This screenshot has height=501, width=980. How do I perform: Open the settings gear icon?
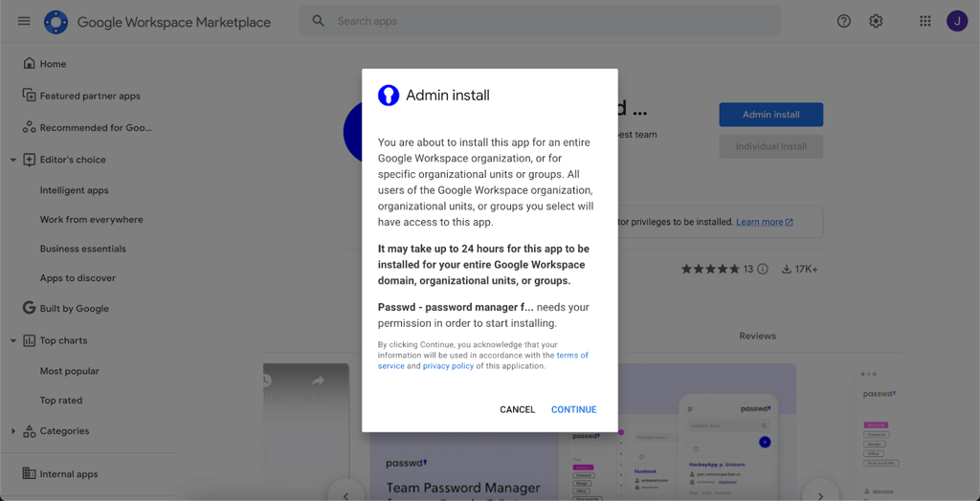[876, 21]
